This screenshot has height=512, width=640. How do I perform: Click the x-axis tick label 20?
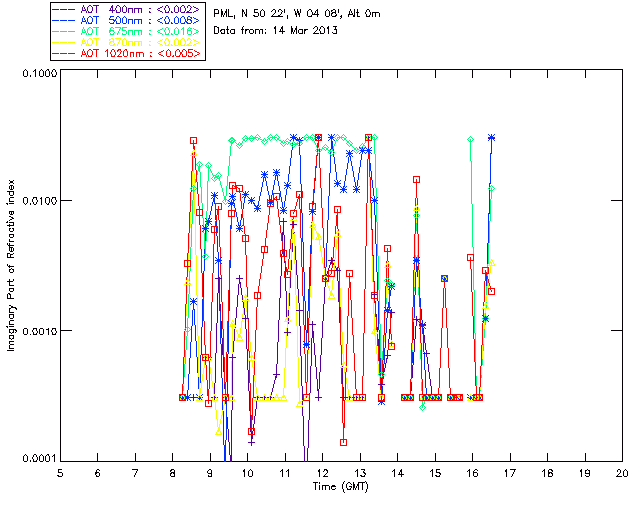click(x=622, y=472)
